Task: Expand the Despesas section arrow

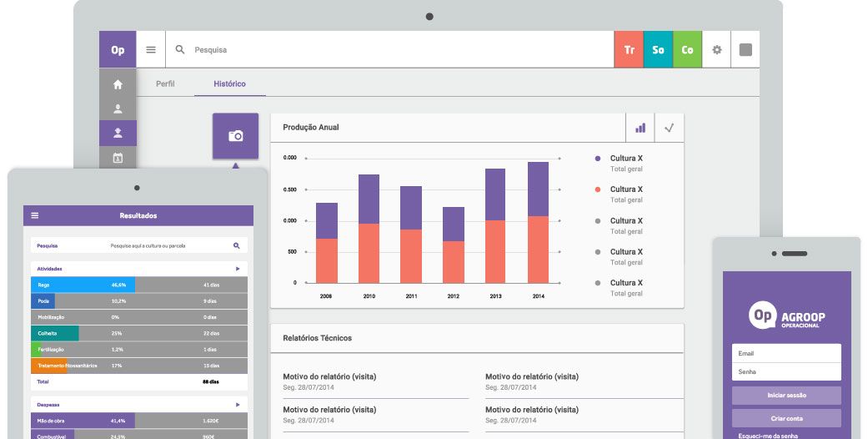Action: click(238, 404)
